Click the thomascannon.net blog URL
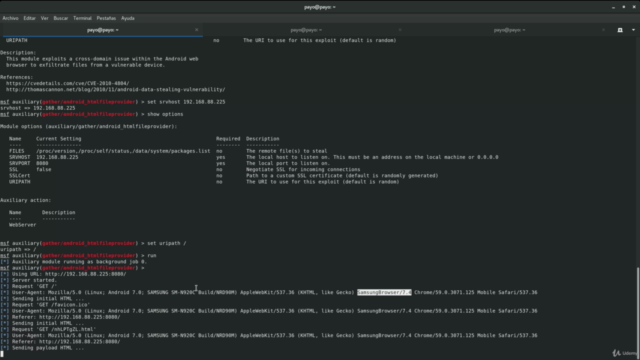The width and height of the screenshot is (640, 360). 116,89
